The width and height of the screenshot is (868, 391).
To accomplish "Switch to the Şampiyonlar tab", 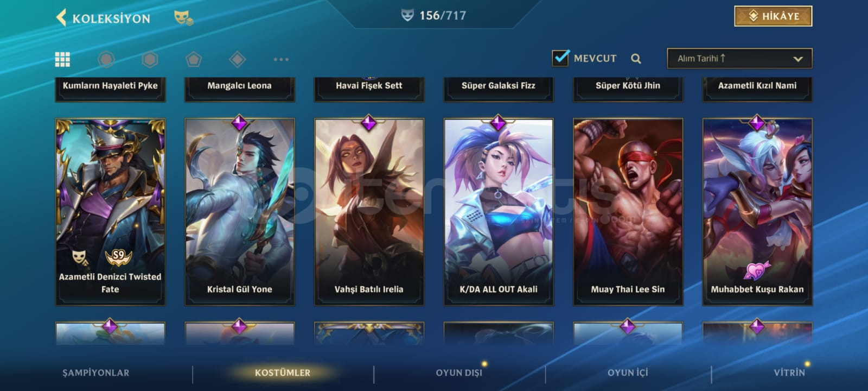I will coord(96,373).
